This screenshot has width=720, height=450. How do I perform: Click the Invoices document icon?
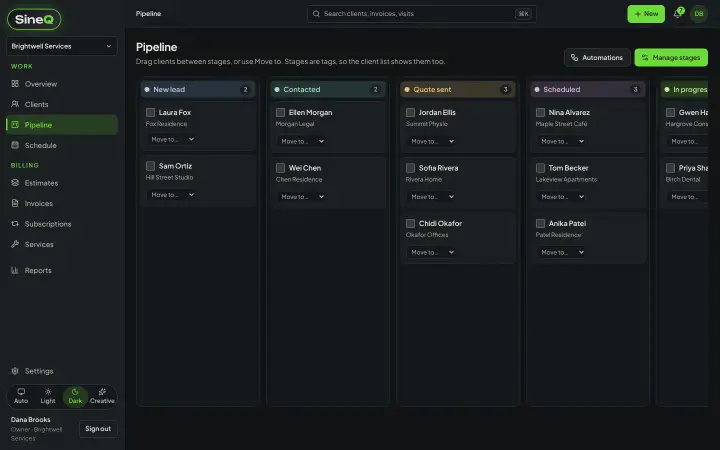[x=15, y=203]
